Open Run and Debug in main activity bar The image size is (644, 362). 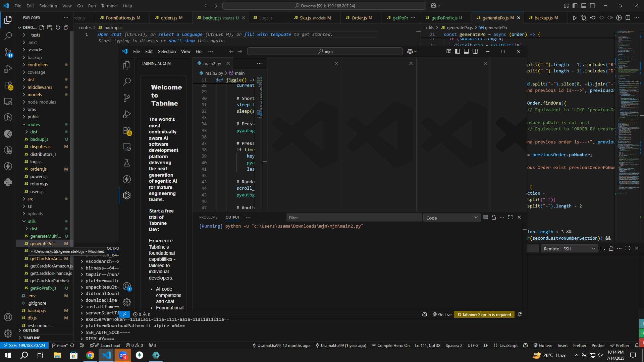click(x=8, y=69)
